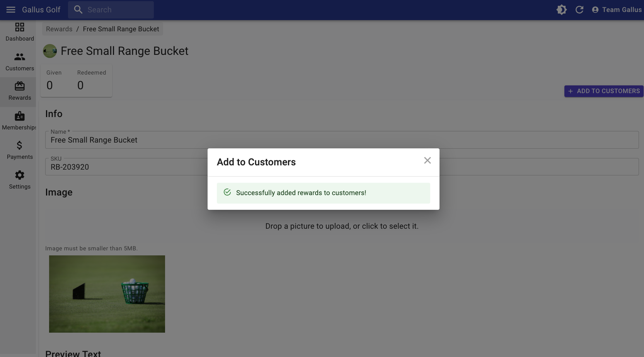The height and width of the screenshot is (357, 644).
Task: Click the Rewards breadcrumb link
Action: [59, 29]
